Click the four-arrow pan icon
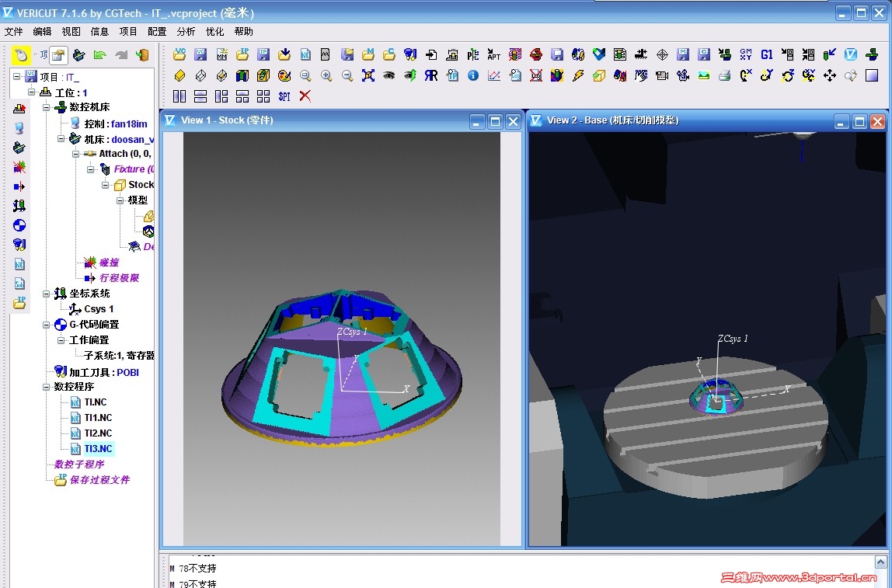892x588 pixels. tap(830, 75)
